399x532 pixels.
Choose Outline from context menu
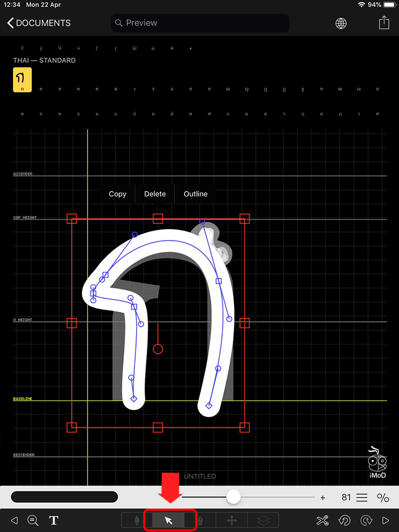coord(195,194)
